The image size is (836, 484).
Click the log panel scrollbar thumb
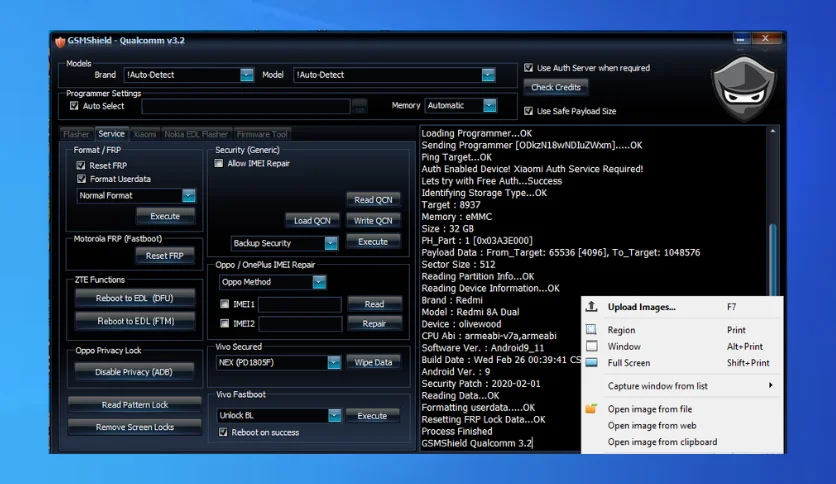click(x=773, y=260)
